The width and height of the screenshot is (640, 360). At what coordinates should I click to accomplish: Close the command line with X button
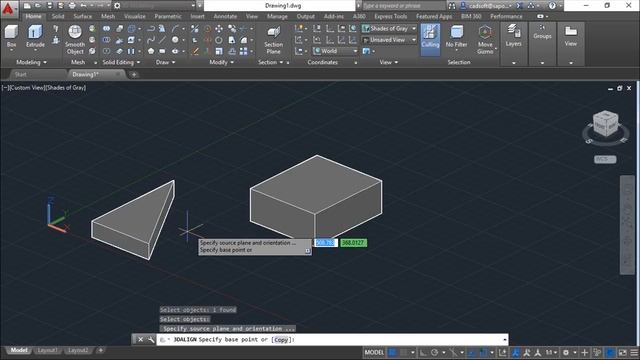point(140,340)
